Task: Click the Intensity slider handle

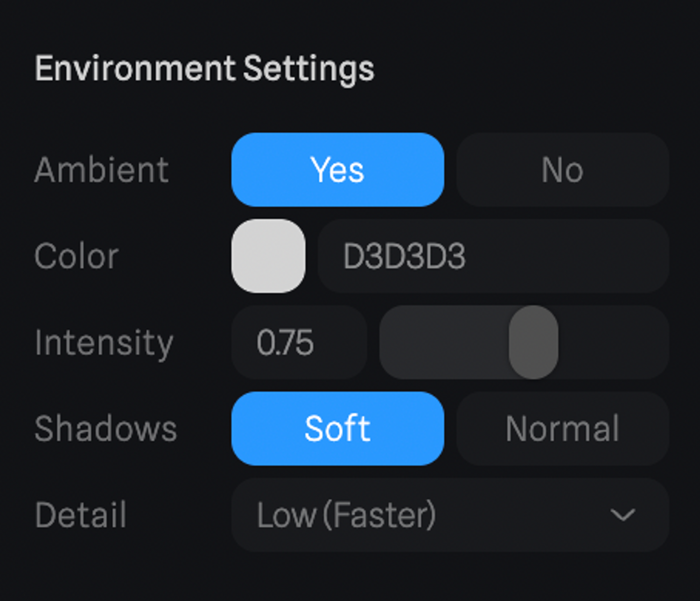Action: click(x=533, y=342)
